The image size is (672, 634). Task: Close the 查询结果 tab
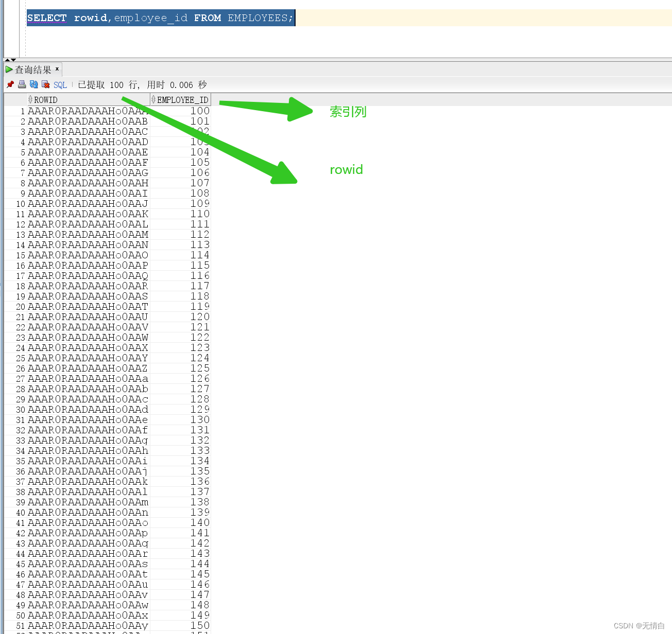click(x=57, y=68)
